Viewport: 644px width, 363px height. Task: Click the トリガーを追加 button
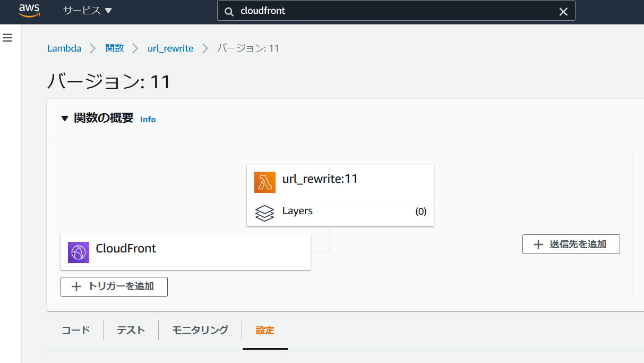[x=114, y=286]
